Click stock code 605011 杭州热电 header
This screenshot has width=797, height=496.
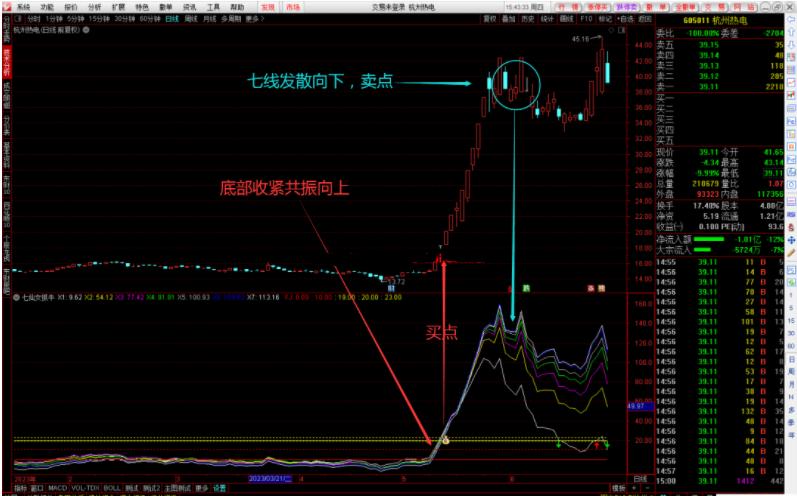click(718, 20)
